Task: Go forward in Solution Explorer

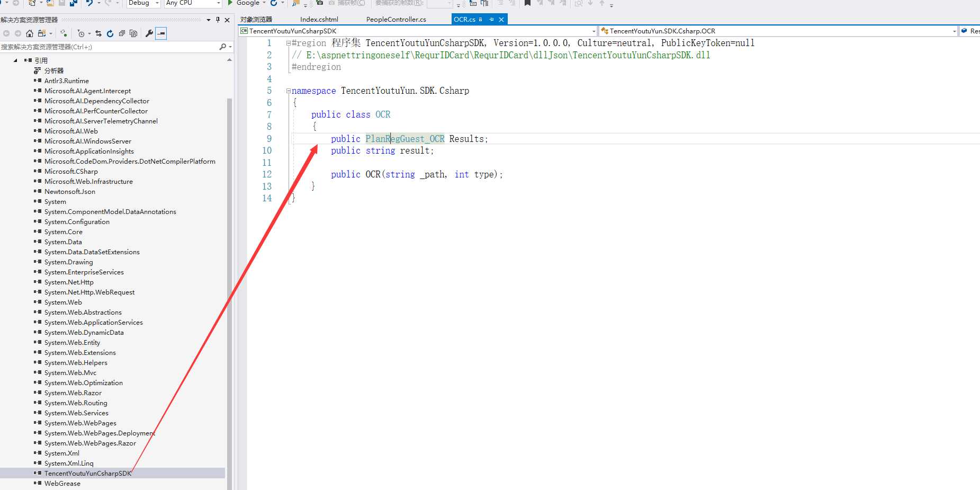Action: coord(17,33)
